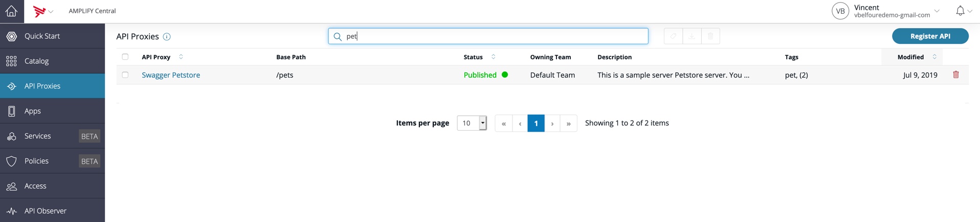Image resolution: width=980 pixels, height=222 pixels.
Task: Toggle the select-all header checkbox
Action: coord(125,57)
